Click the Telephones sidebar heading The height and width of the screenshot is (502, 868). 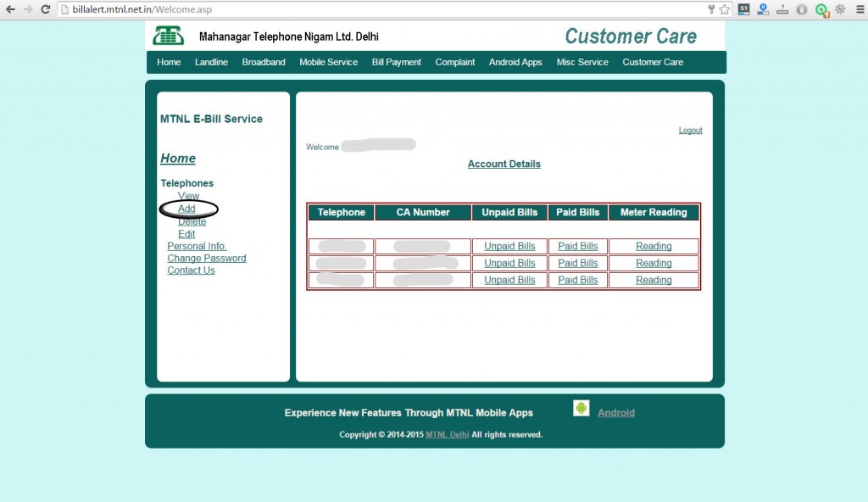(x=187, y=183)
